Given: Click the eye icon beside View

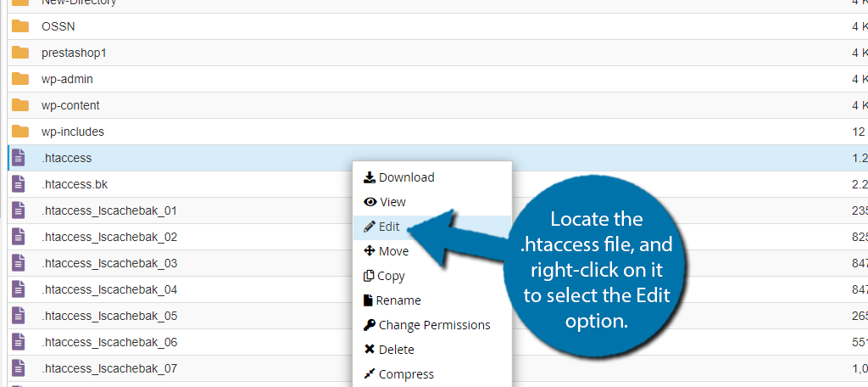Looking at the screenshot, I should coord(370,202).
